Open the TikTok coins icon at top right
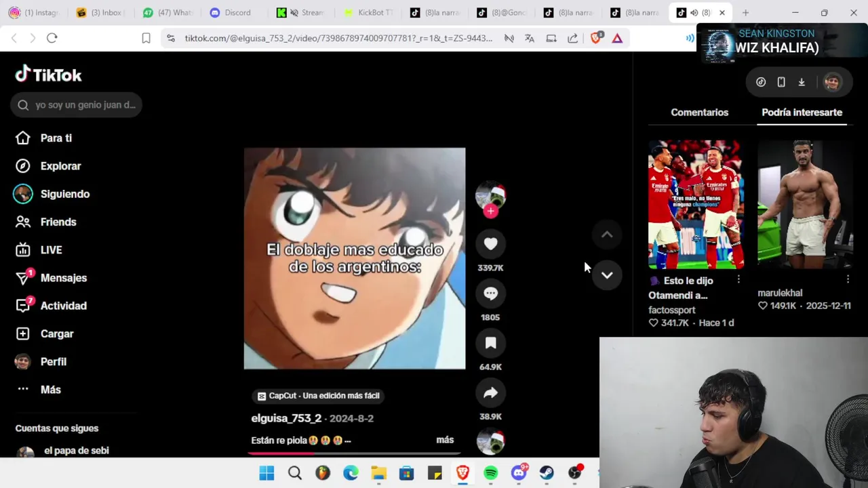Viewport: 868px width, 488px height. pyautogui.click(x=761, y=82)
